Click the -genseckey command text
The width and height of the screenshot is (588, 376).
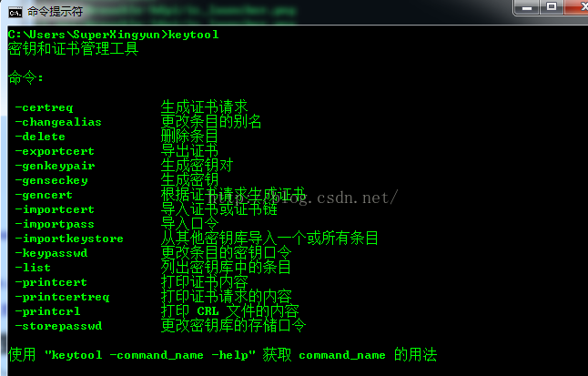[x=51, y=181]
